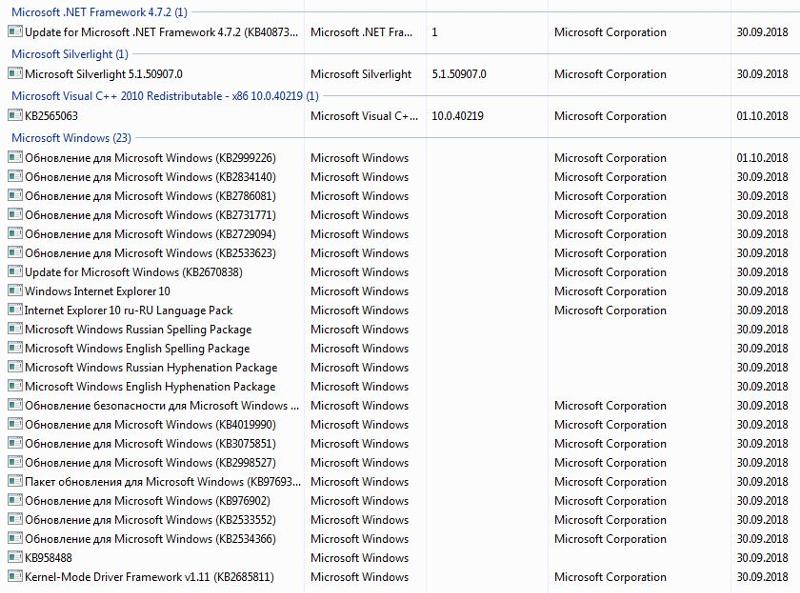Click icon of update KB2533552
Image resolution: width=800 pixels, height=593 pixels.
point(15,520)
